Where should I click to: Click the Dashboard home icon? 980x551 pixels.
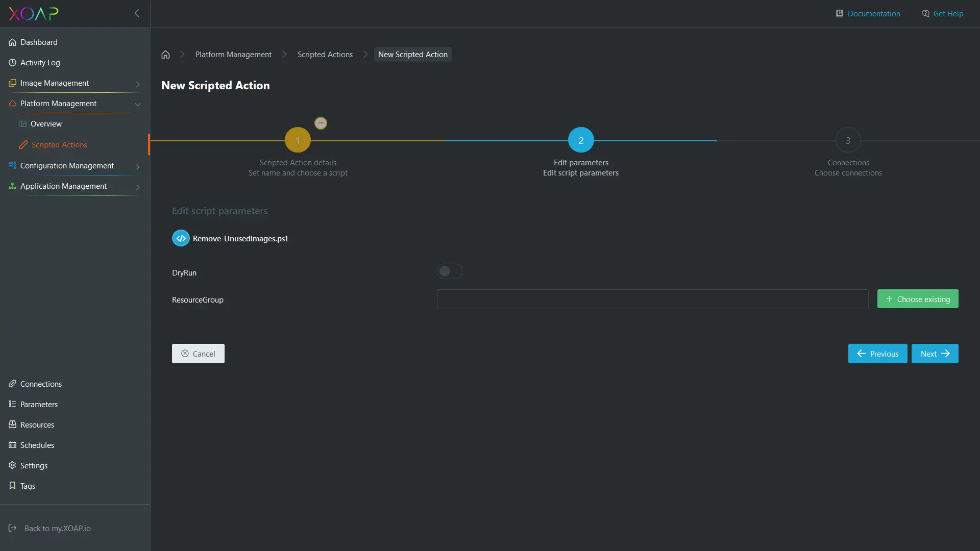click(x=12, y=42)
